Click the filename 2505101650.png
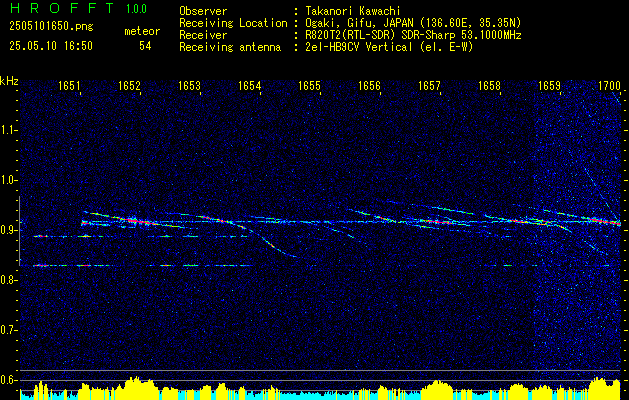629x400 pixels. [51, 27]
